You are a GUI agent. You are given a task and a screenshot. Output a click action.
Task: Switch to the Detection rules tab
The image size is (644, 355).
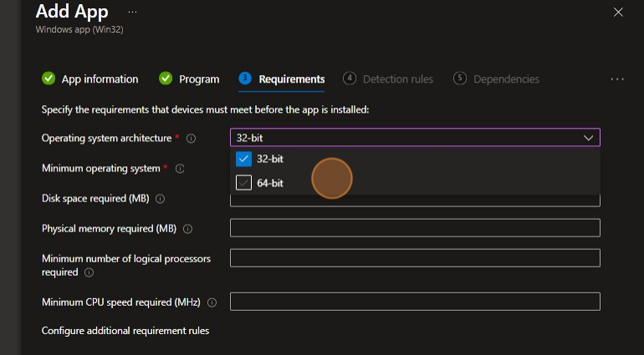pos(397,79)
